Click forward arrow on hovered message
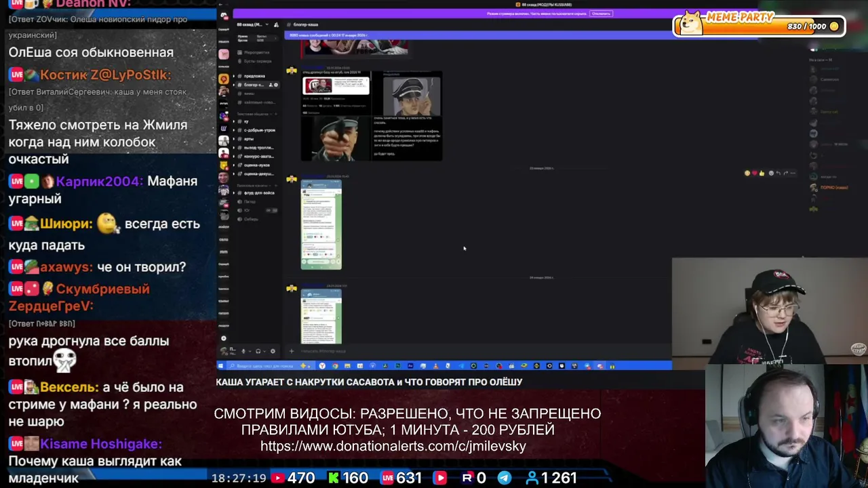 click(x=786, y=174)
